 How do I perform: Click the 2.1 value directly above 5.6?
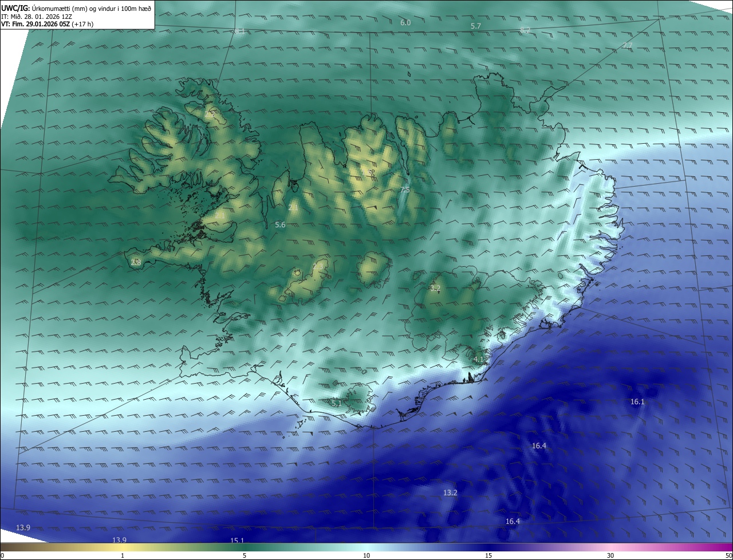[x=293, y=208]
